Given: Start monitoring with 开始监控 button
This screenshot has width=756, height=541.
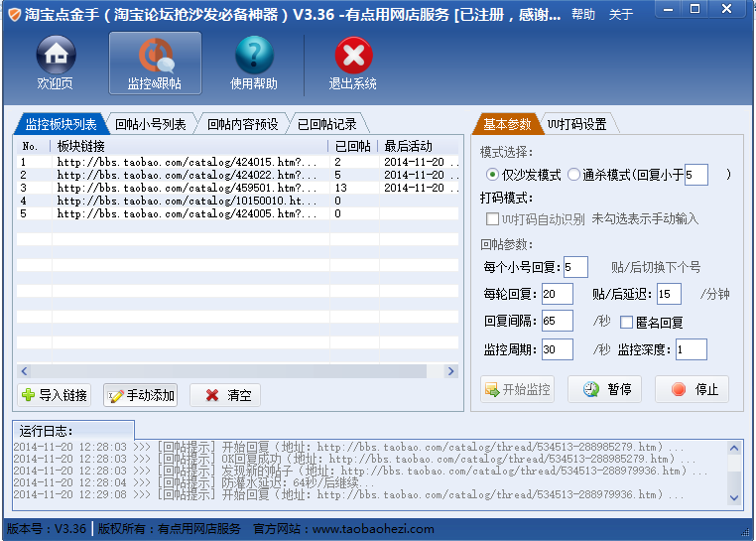Looking at the screenshot, I should pyautogui.click(x=517, y=389).
